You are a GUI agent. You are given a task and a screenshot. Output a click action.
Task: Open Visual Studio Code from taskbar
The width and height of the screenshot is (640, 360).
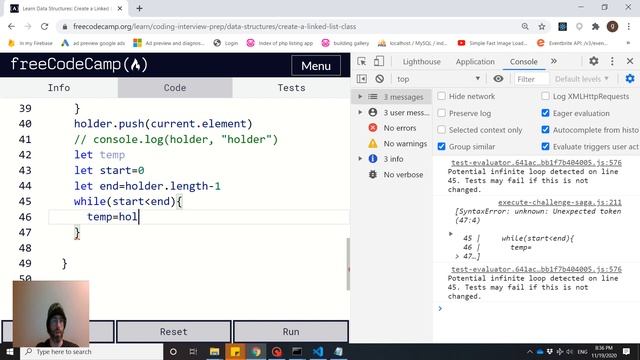point(318,351)
